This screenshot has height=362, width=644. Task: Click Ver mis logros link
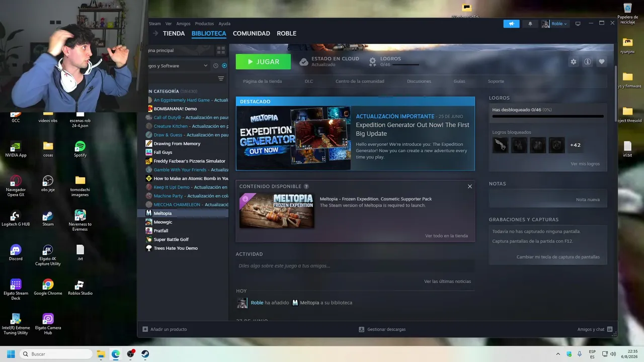pyautogui.click(x=585, y=164)
